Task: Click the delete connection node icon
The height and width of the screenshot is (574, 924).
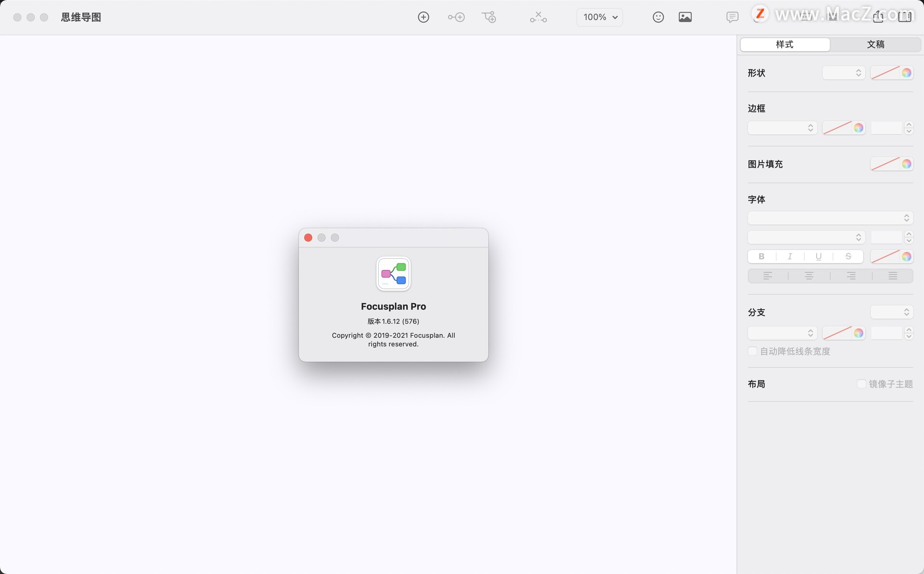Action: coord(539,17)
